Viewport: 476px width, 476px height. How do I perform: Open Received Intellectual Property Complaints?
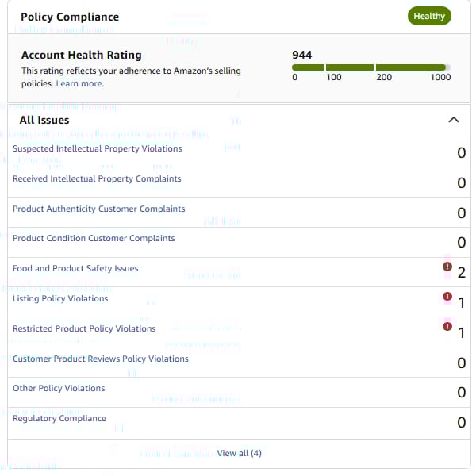(97, 178)
